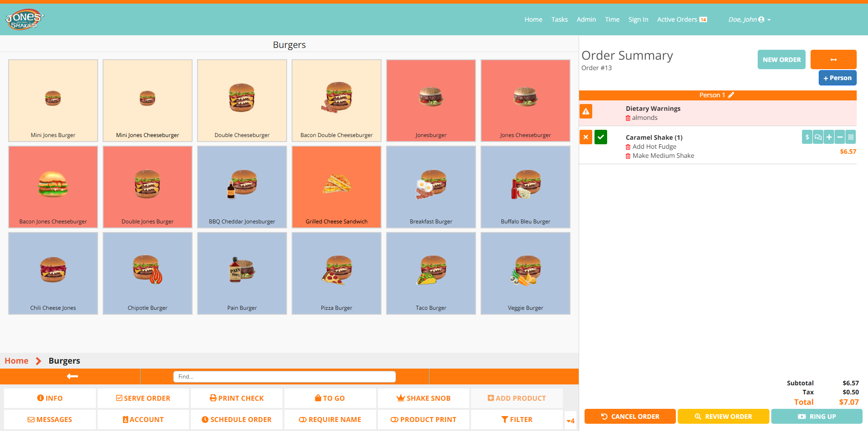Select Mini Jones Cheeseburger tile
Screen dimensions: 868x431
pyautogui.click(x=147, y=100)
